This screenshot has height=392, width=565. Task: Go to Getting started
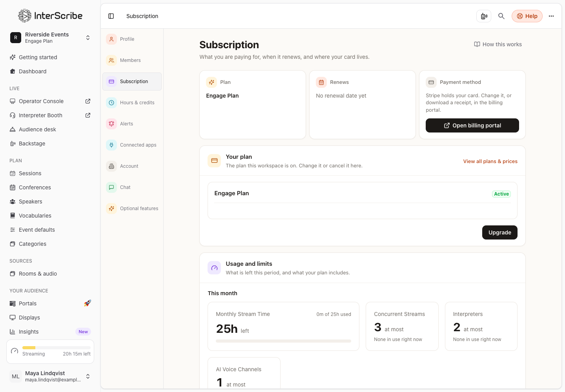[x=50, y=57]
